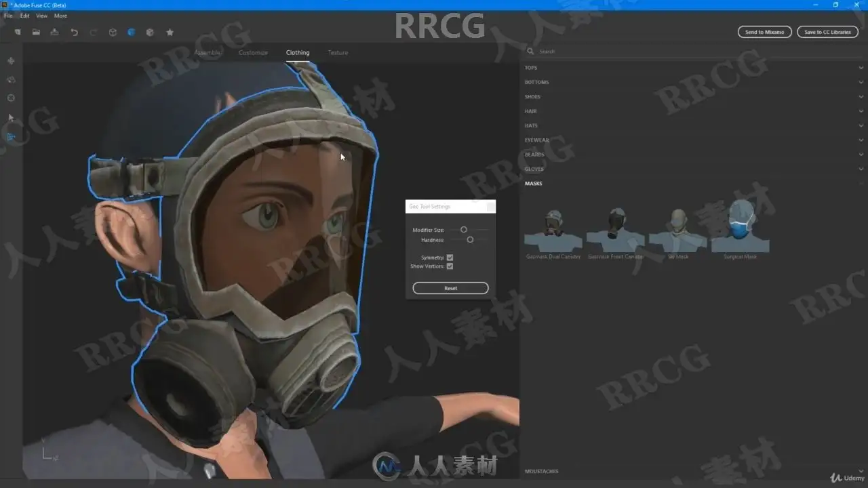Viewport: 868px width, 488px height.
Task: Select the rotate view tool in sidebar
Action: pyautogui.click(x=11, y=79)
